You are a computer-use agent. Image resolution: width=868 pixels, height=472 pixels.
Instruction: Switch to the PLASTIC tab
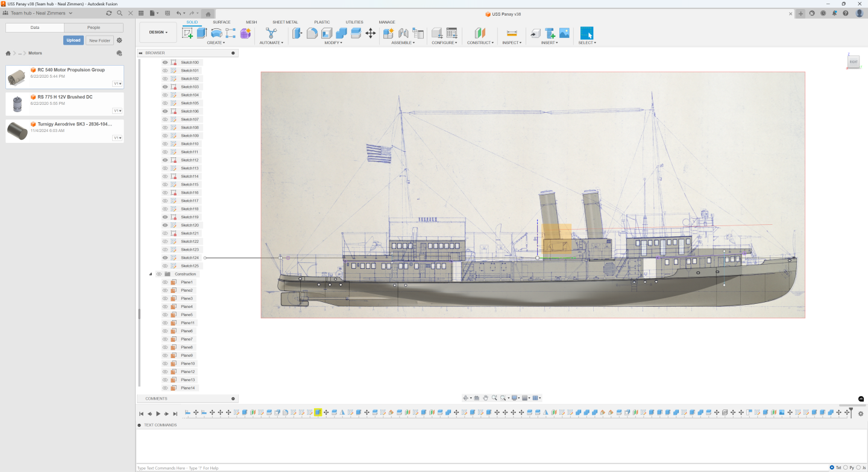pyautogui.click(x=322, y=22)
